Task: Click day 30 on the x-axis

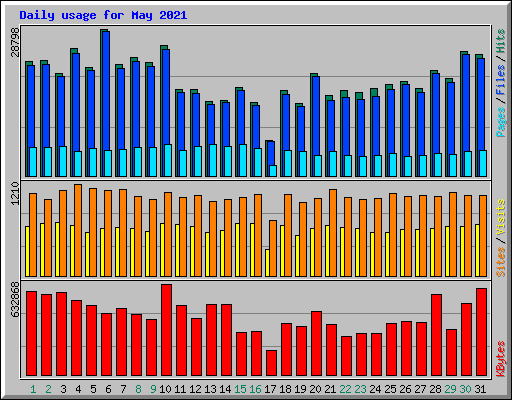Action: 465,389
